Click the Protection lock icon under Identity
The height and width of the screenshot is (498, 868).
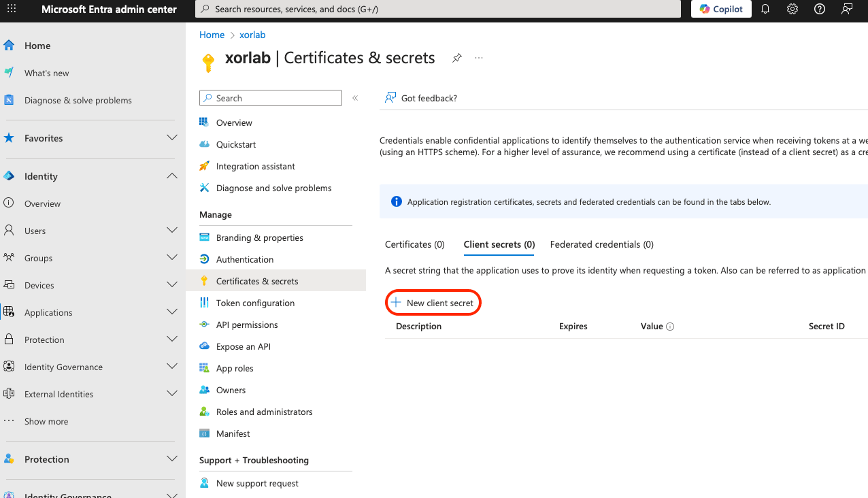[x=9, y=339]
